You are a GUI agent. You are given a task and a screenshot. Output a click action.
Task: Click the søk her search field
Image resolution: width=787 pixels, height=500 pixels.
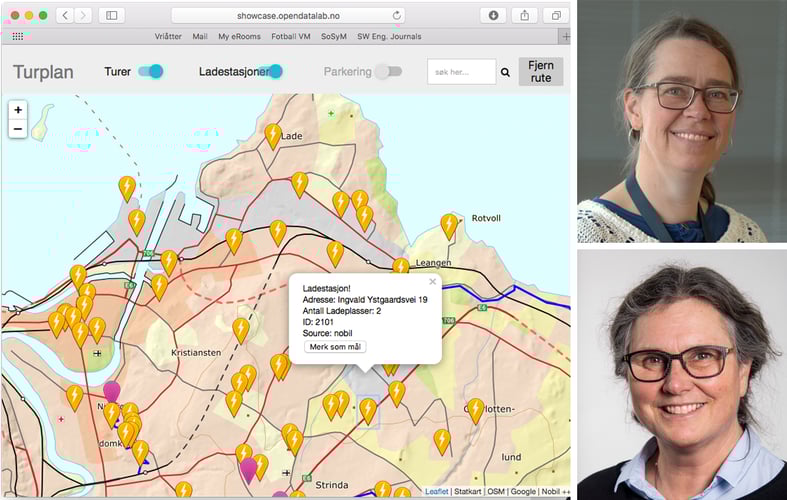coord(461,72)
